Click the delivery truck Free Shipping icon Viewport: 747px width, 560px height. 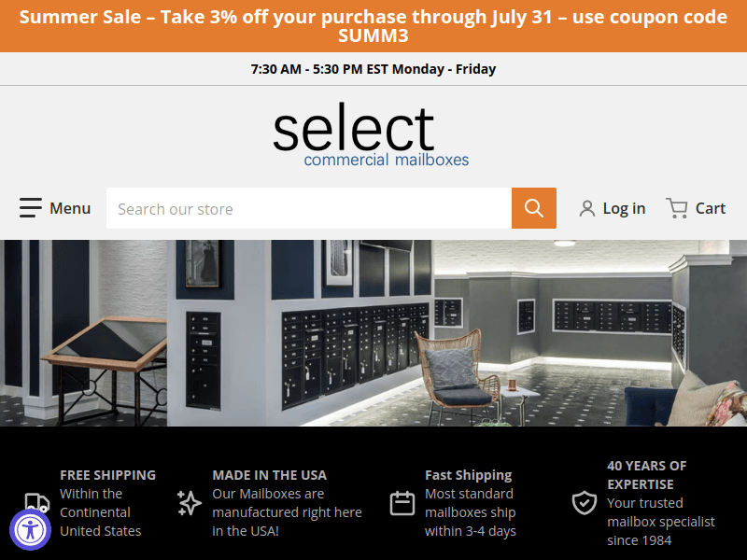click(x=37, y=502)
